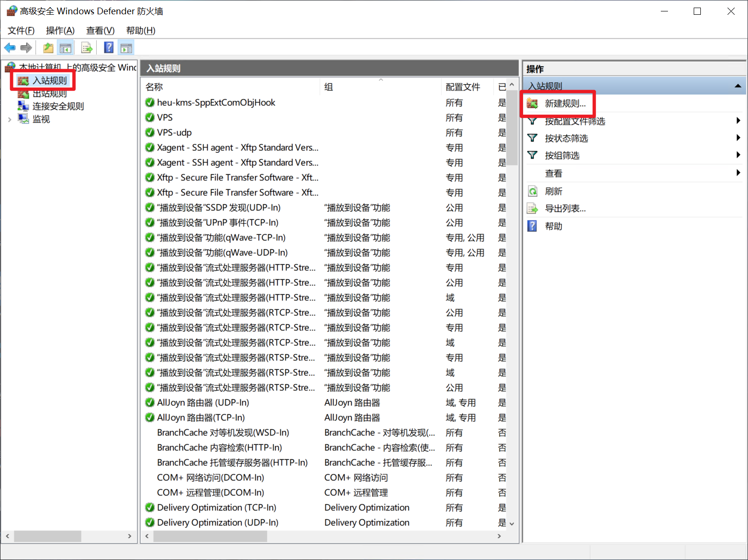Open help from the toolbar question-mark icon

[x=109, y=48]
